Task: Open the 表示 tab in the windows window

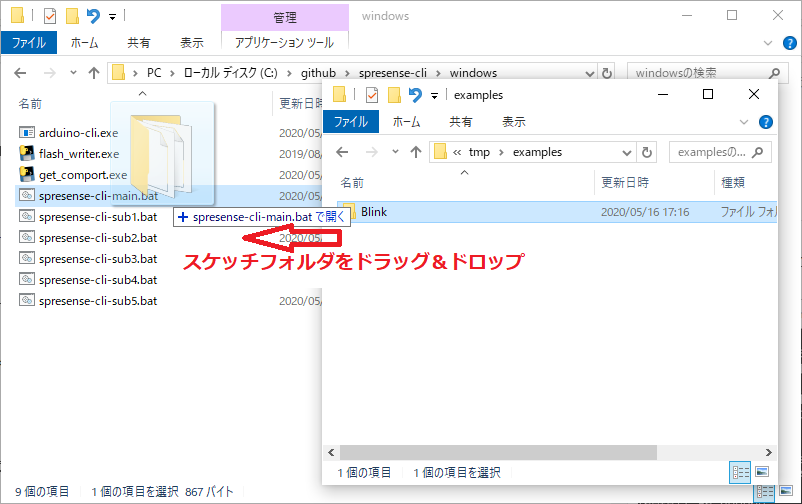Action: click(x=192, y=42)
